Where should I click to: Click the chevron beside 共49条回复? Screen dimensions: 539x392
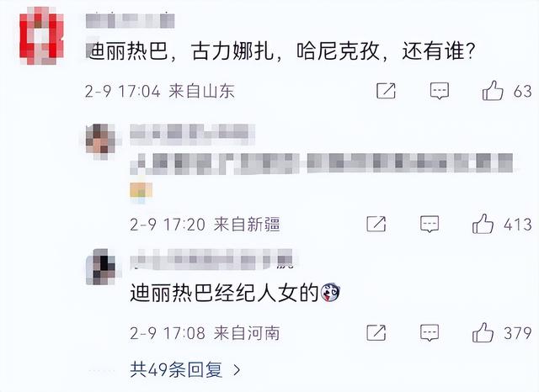(x=237, y=370)
